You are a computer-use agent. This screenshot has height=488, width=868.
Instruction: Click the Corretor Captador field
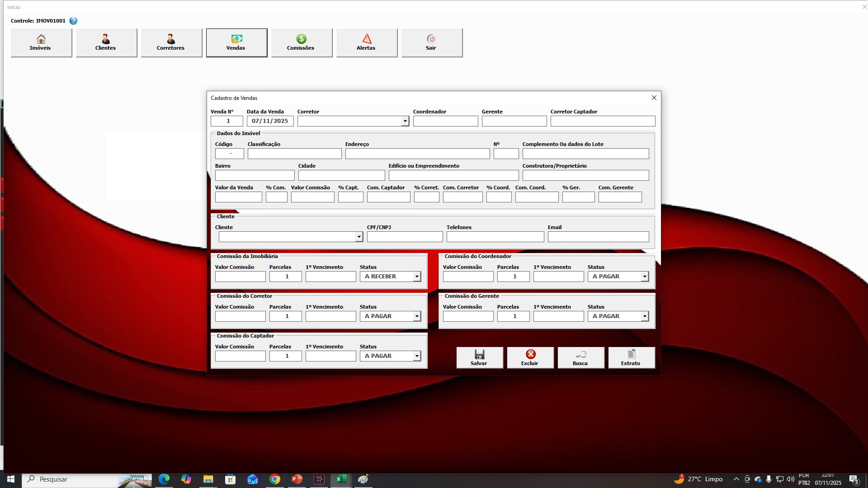point(603,121)
